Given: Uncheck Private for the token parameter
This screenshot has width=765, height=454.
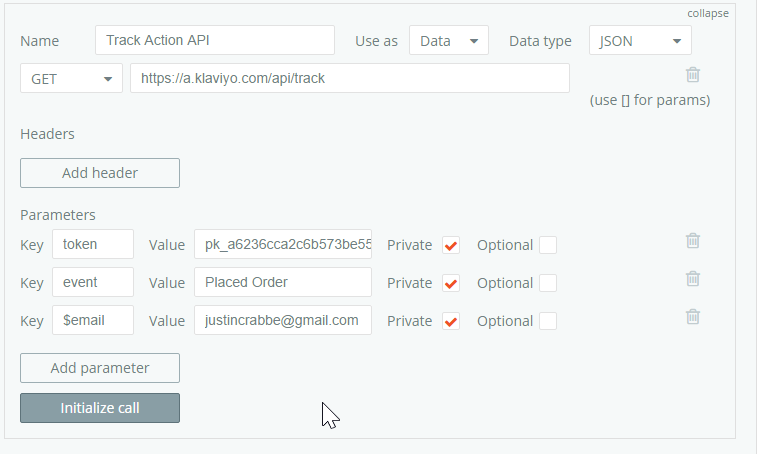Looking at the screenshot, I should [451, 245].
